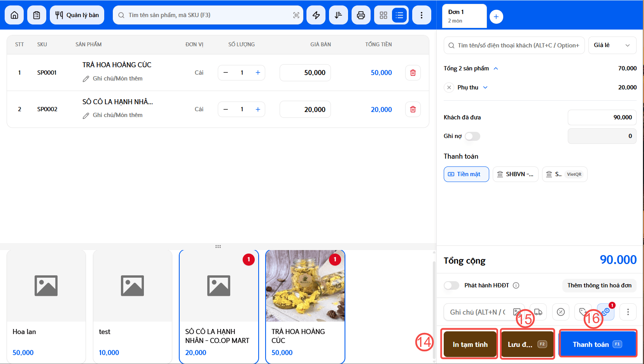Viewport: 644px width, 364px height.
Task: Open the coin surcharge icon with badge
Action: [x=605, y=312]
